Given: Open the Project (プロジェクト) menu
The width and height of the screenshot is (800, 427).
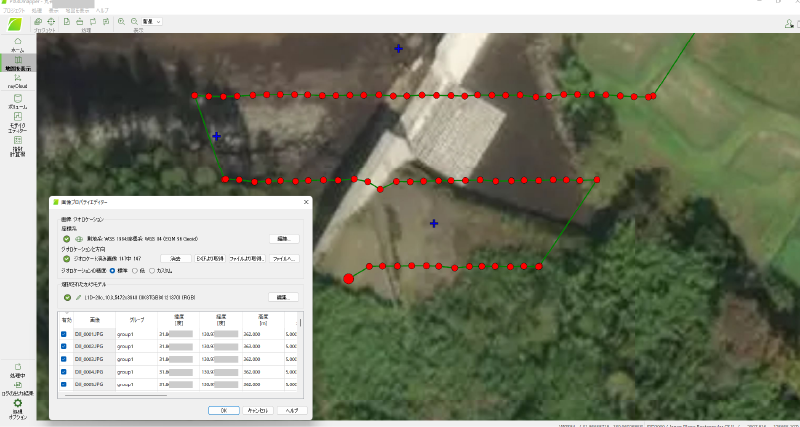Looking at the screenshot, I should point(15,9).
